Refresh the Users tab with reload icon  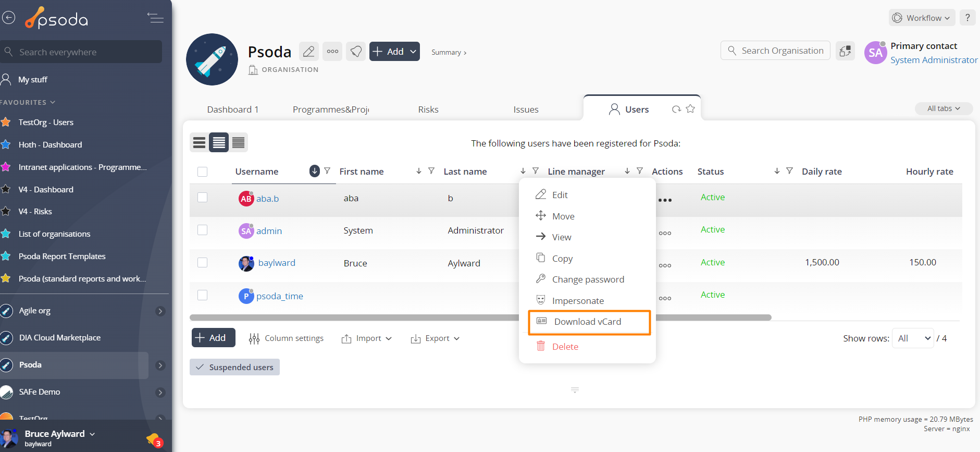[x=676, y=109]
